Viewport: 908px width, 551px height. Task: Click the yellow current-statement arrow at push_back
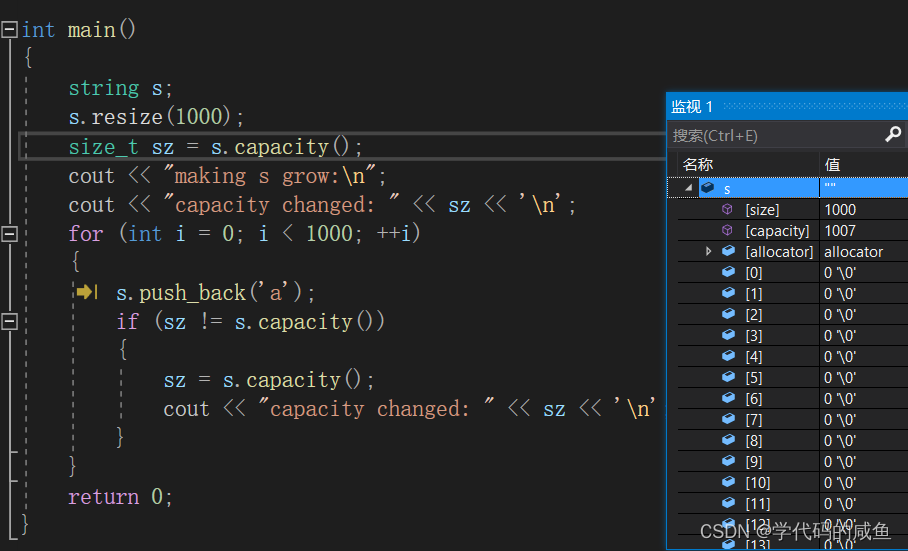(86, 292)
